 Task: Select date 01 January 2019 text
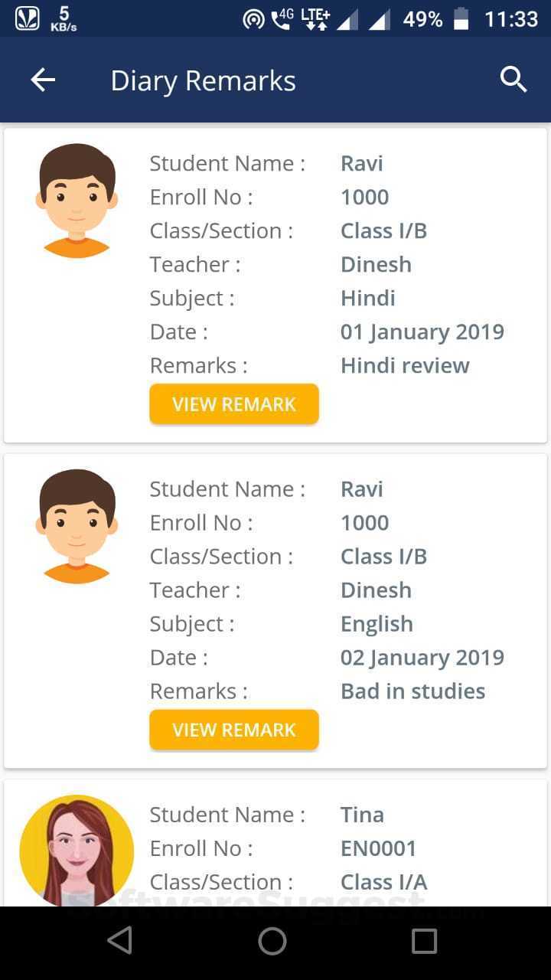[x=422, y=332]
